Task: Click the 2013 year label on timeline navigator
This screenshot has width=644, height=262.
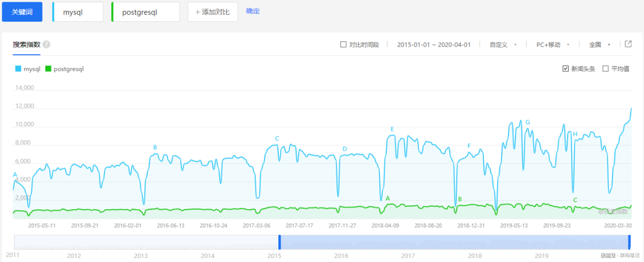Action: (x=141, y=256)
